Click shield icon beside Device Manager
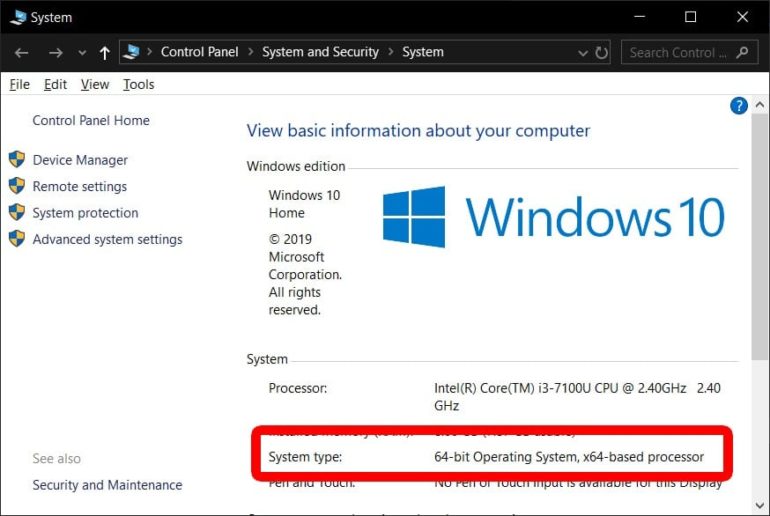This screenshot has height=516, width=770. [17, 159]
